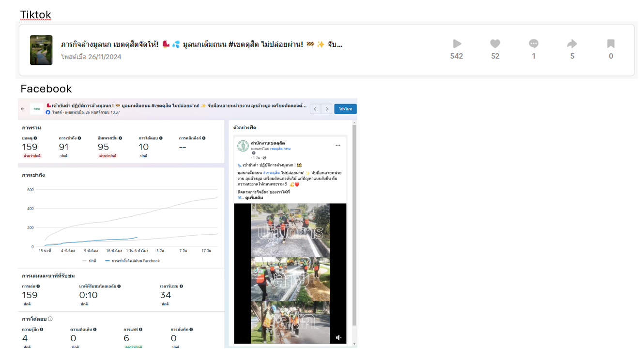Image resolution: width=644 pixels, height=362 pixels.
Task: Click the TikTok share arrow icon
Action: (572, 44)
